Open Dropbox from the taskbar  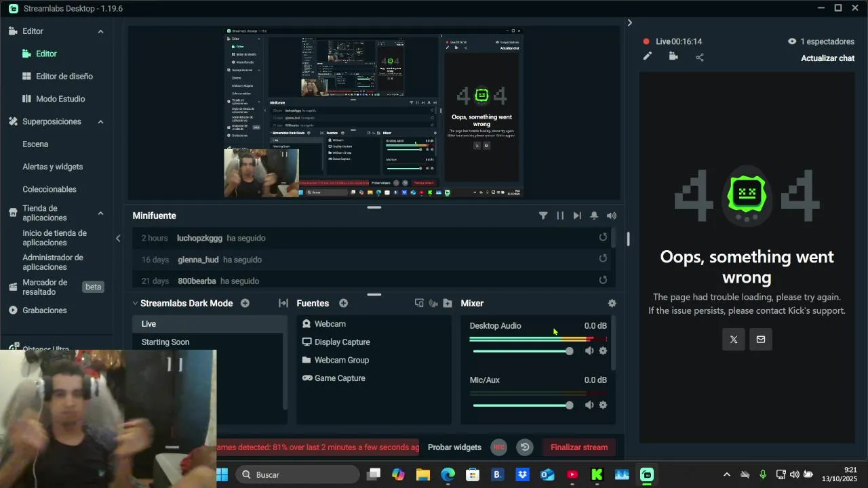(522, 474)
